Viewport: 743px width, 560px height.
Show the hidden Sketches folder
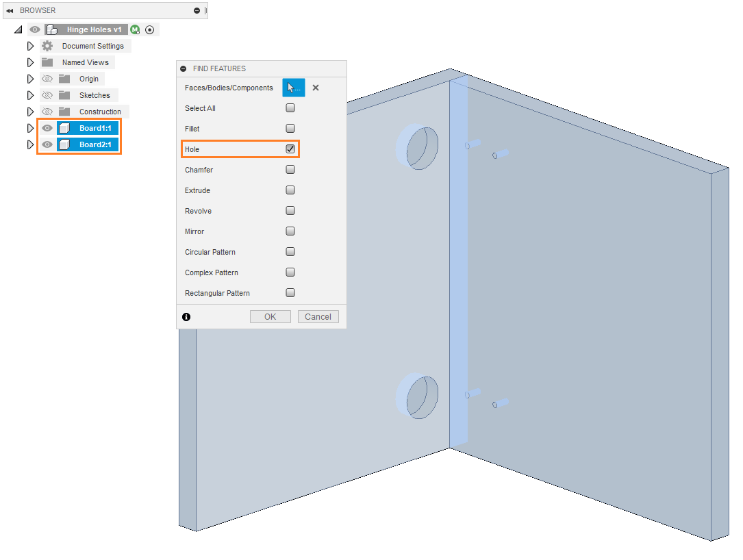(47, 95)
